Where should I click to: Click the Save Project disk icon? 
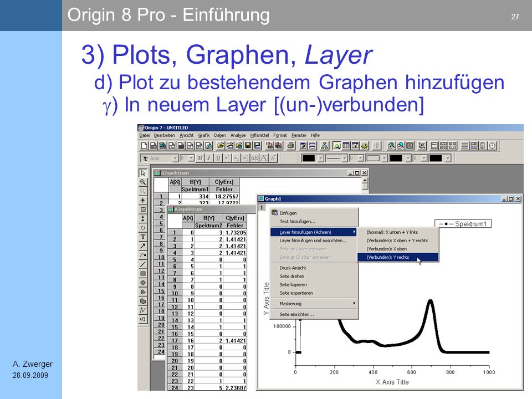click(248, 146)
